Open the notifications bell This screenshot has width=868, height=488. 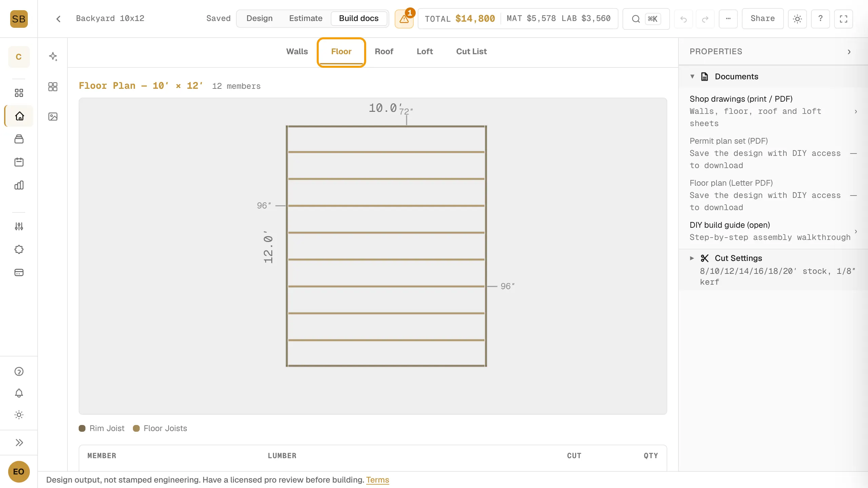click(19, 393)
